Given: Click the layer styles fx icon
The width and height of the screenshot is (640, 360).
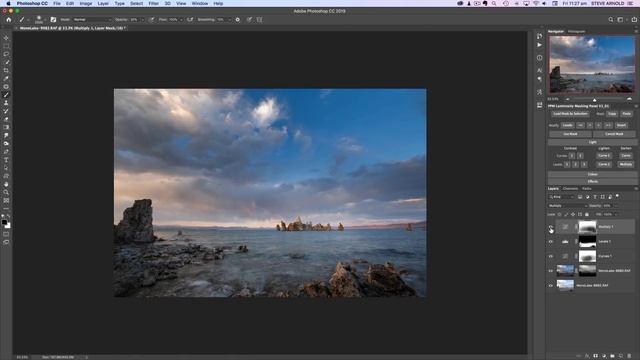Looking at the screenshot, I should click(587, 356).
